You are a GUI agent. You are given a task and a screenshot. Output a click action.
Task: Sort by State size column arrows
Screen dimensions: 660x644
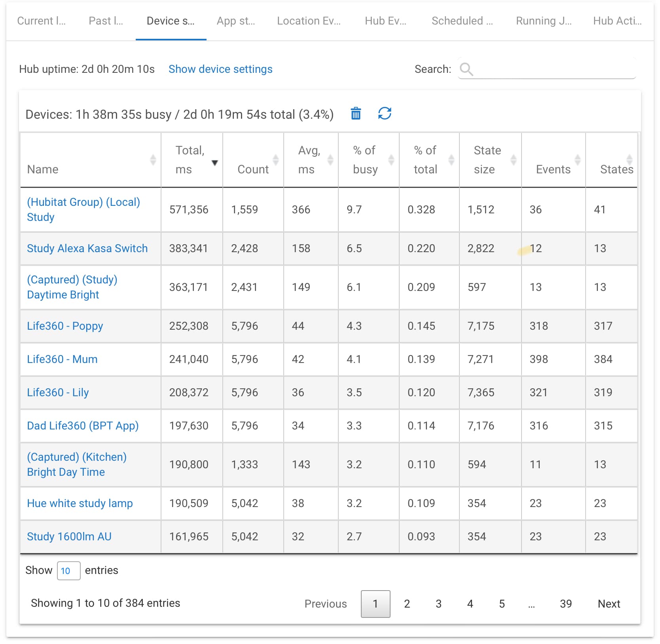coord(514,160)
